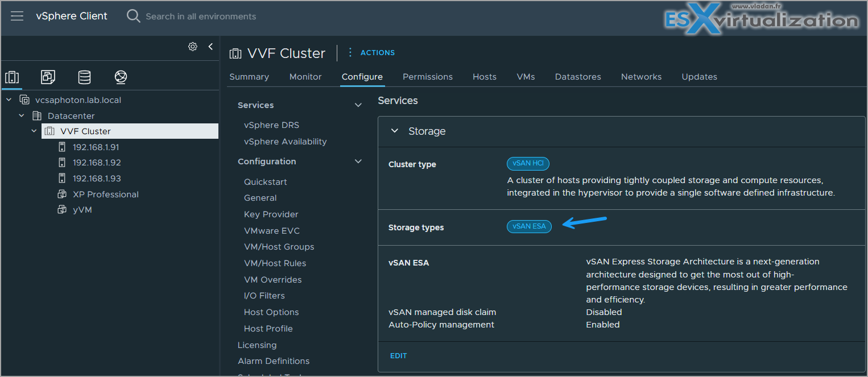Select Datacenter in the inventory tree
The width and height of the screenshot is (868, 377).
pyautogui.click(x=71, y=116)
